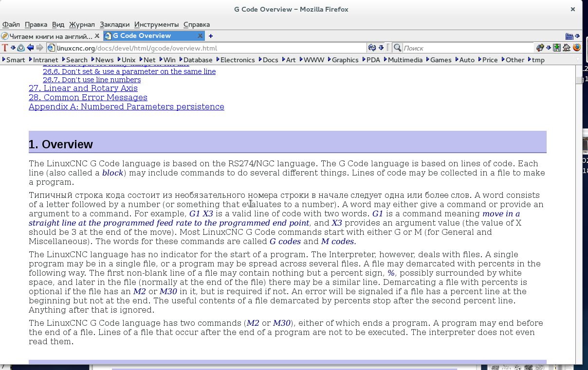Open the Price bookmarks folder

click(488, 60)
